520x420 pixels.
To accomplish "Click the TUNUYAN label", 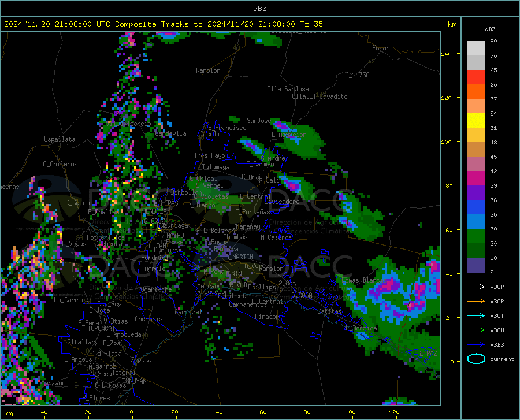I will click(134, 381).
